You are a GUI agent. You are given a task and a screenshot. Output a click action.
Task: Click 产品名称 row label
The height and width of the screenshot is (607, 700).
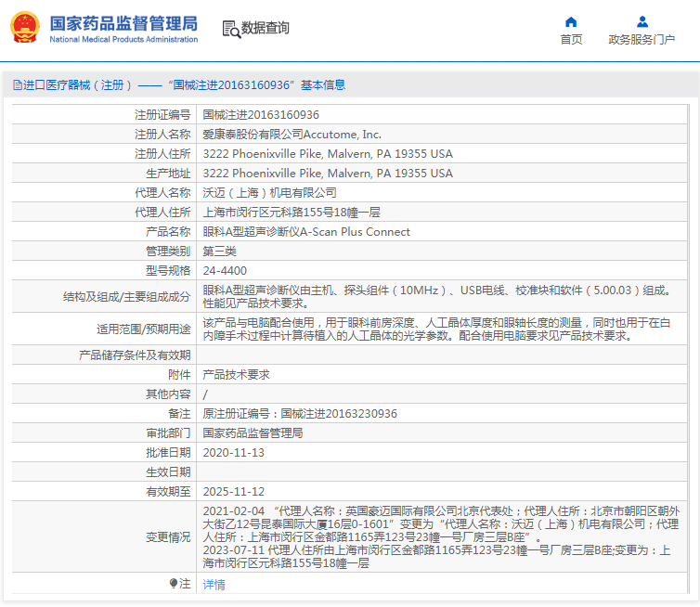pyautogui.click(x=168, y=232)
